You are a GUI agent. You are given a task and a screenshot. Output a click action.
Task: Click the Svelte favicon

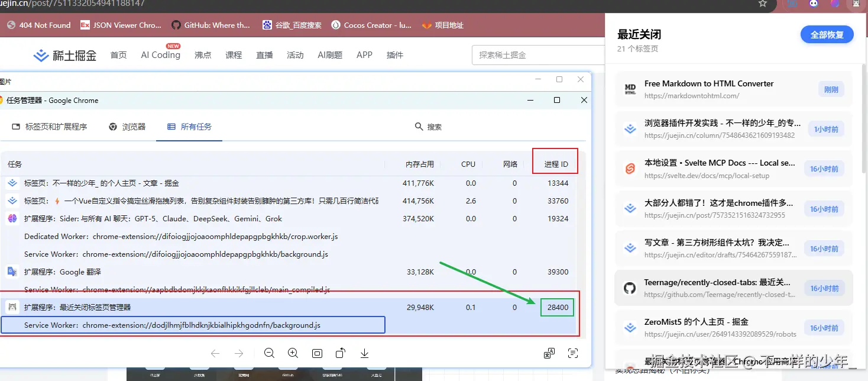click(x=630, y=169)
